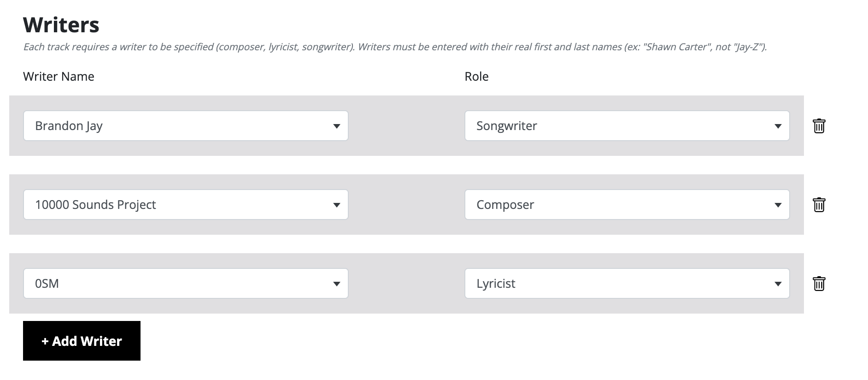Change the Lyricist role selection
The image size is (868, 380).
coord(627,284)
